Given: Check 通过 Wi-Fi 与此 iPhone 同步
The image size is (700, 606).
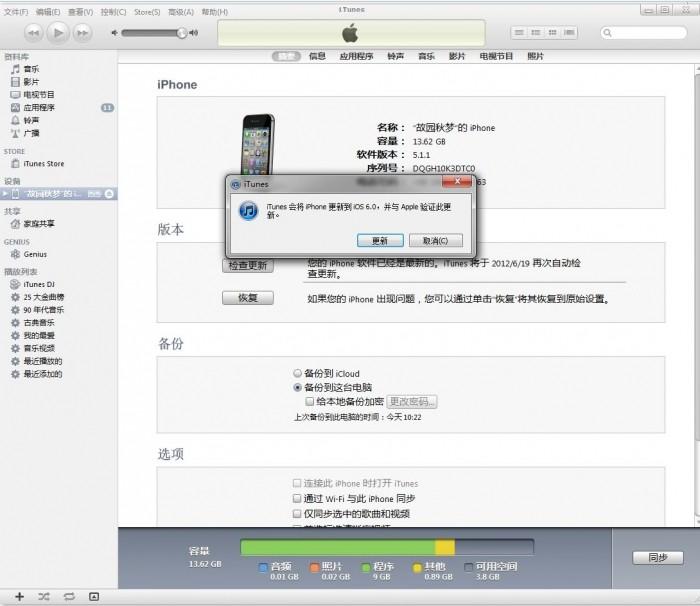Looking at the screenshot, I should (297, 498).
